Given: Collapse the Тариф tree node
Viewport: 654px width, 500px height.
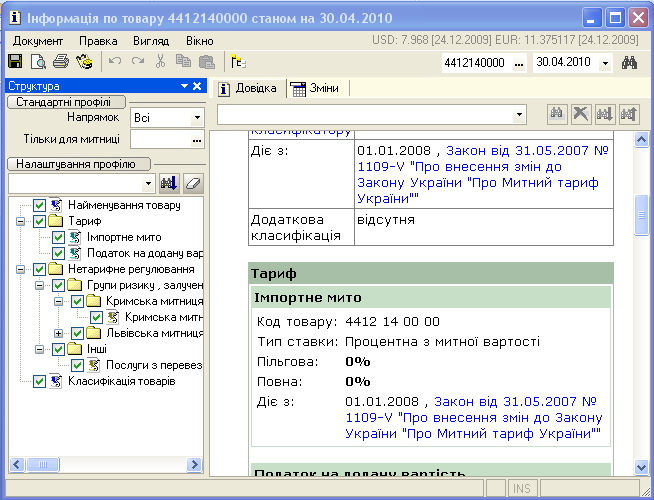Looking at the screenshot, I should (20, 221).
